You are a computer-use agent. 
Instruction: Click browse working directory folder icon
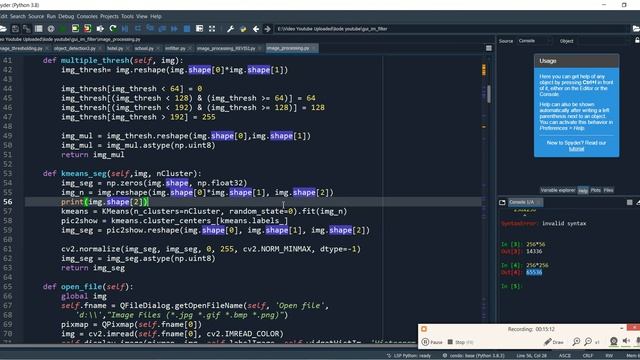[x=636, y=29]
